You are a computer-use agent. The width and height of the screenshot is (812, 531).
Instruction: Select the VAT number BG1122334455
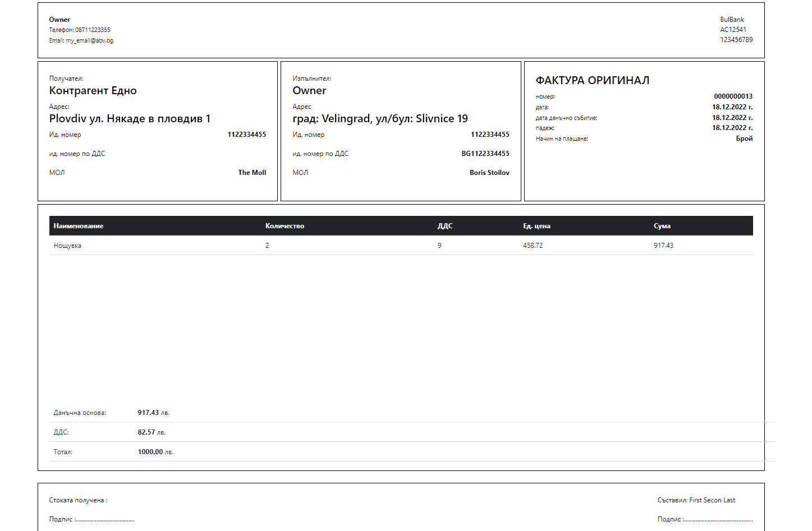click(x=485, y=153)
